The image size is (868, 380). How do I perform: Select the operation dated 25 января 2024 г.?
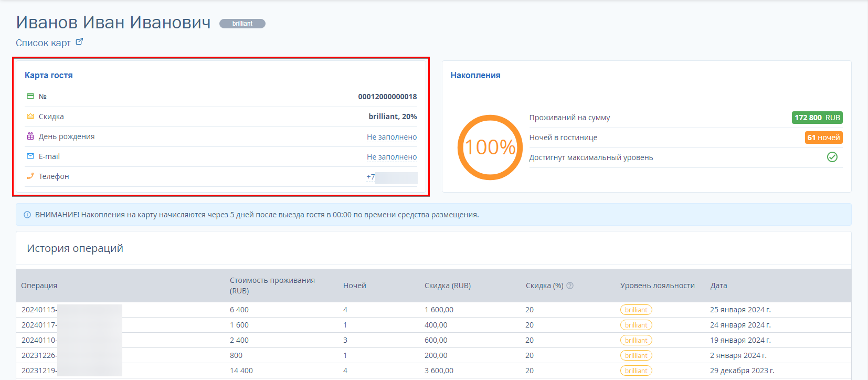click(433, 310)
